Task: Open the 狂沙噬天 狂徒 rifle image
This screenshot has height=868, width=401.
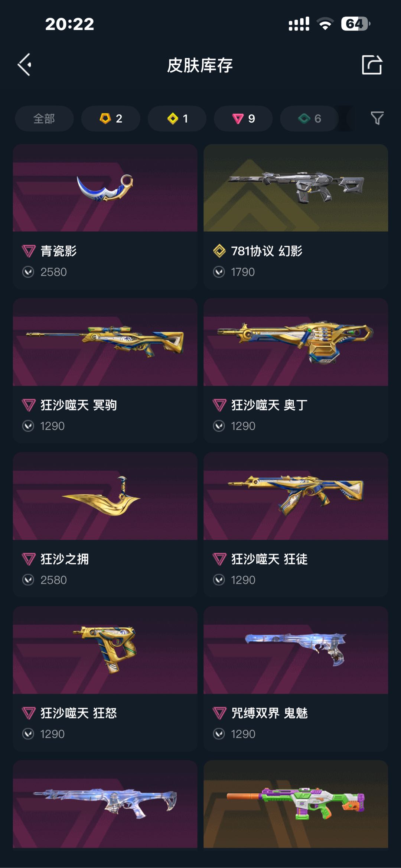Action: click(296, 496)
